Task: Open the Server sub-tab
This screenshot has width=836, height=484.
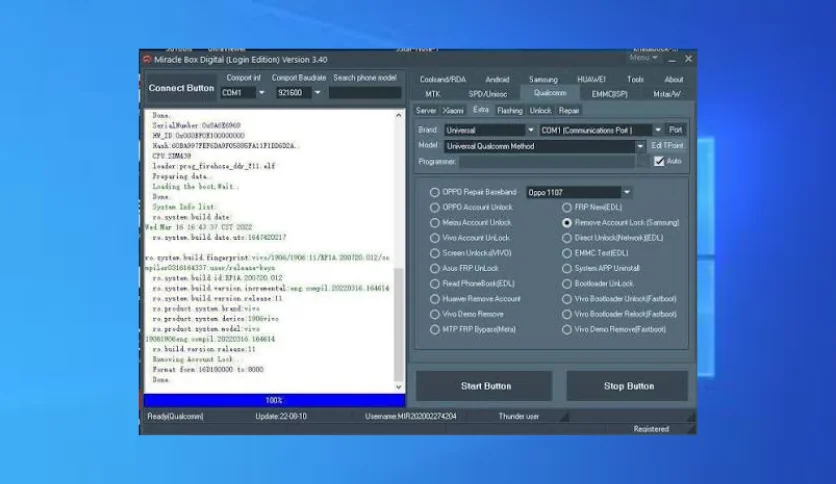Action: pos(425,110)
